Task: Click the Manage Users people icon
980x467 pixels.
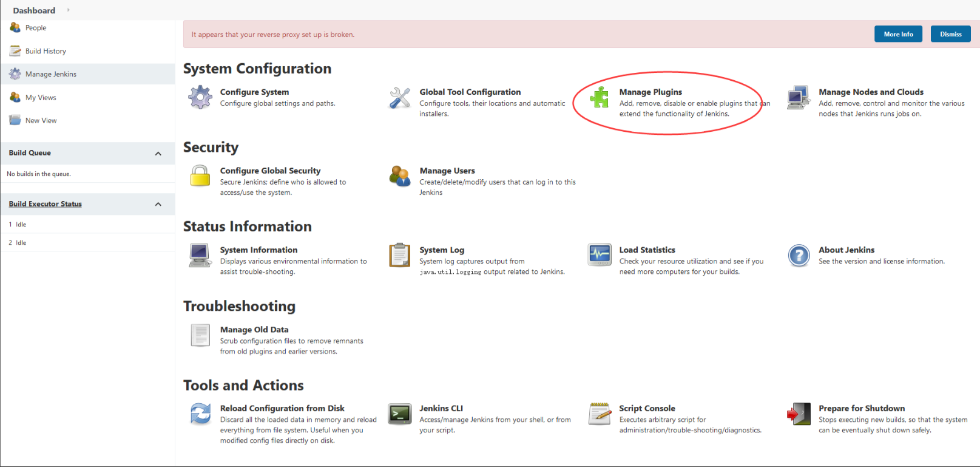Action: pyautogui.click(x=400, y=176)
